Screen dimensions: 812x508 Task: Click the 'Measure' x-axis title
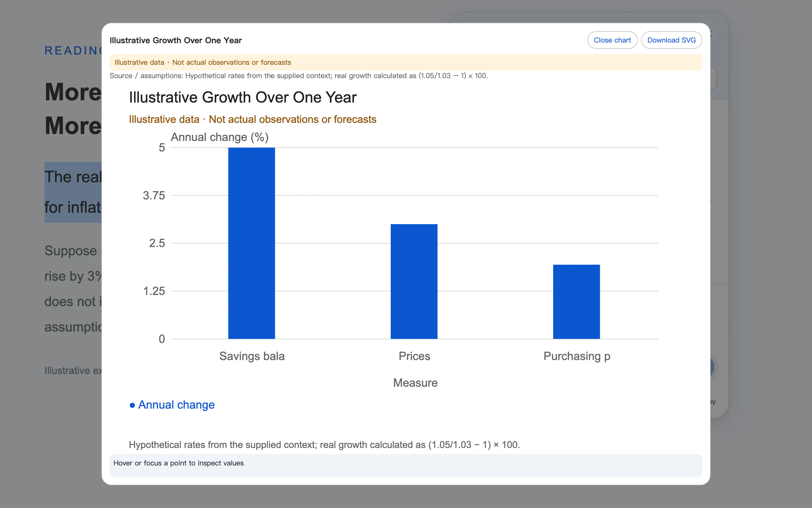(x=416, y=383)
